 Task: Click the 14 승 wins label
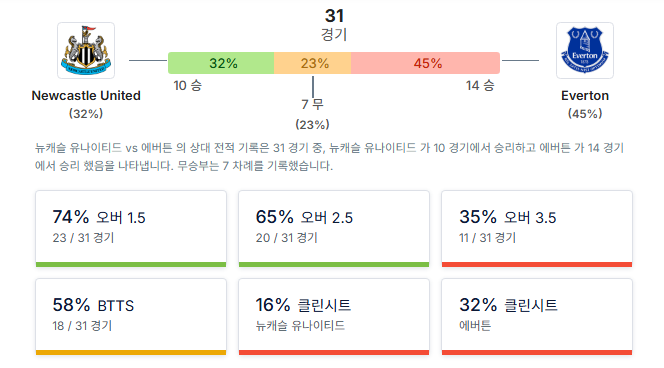click(480, 86)
